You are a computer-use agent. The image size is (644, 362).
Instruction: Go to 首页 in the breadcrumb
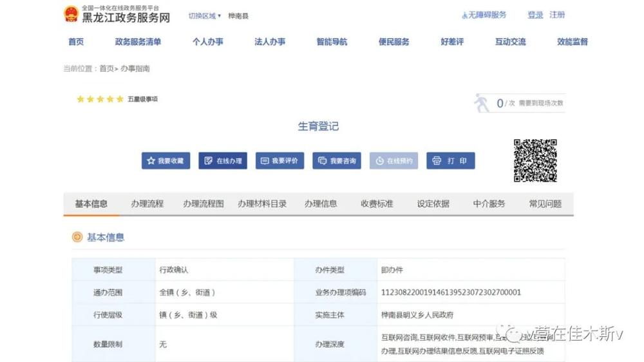(x=106, y=68)
